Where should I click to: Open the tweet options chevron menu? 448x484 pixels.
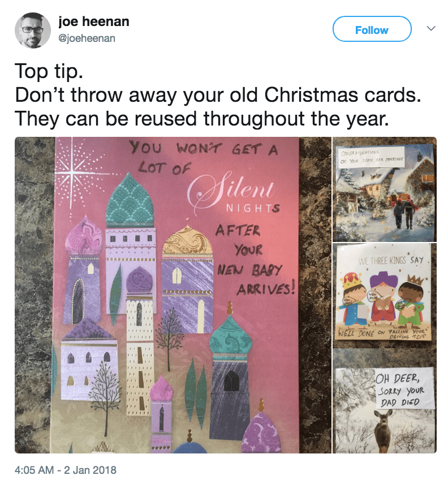tap(430, 28)
